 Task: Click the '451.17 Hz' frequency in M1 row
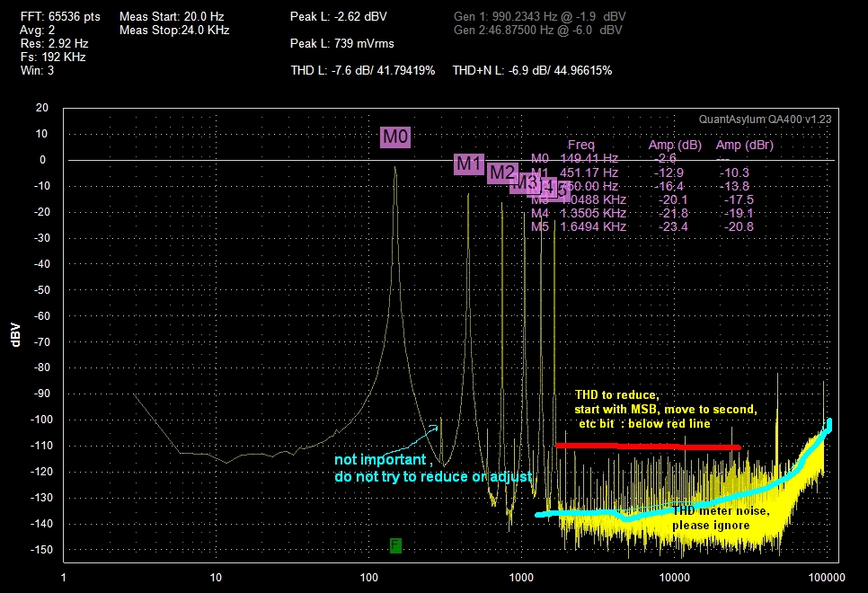point(589,173)
